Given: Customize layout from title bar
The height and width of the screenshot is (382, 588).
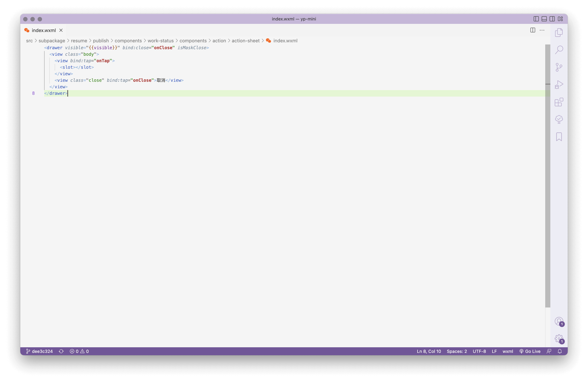Looking at the screenshot, I should tap(560, 19).
